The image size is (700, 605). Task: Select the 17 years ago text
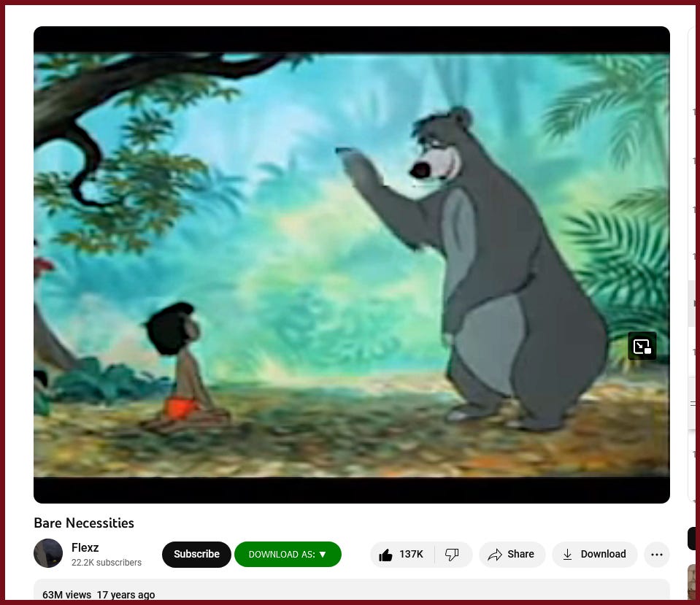126,595
